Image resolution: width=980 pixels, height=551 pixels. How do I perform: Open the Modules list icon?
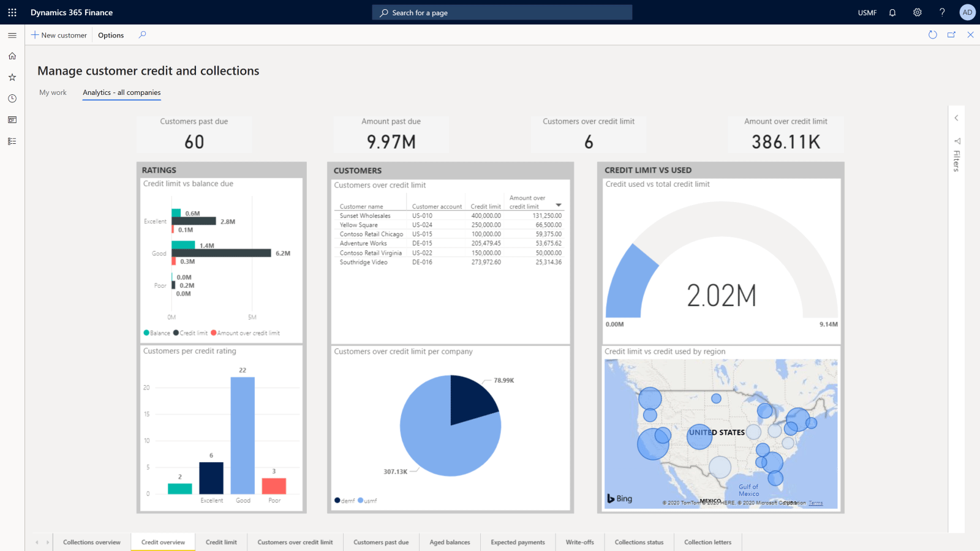[12, 141]
